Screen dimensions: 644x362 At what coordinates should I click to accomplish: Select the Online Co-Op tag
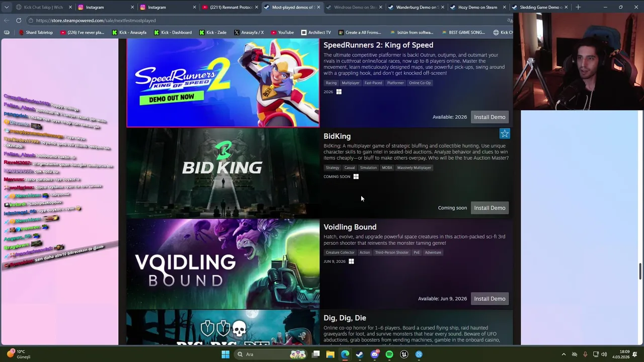click(x=420, y=83)
